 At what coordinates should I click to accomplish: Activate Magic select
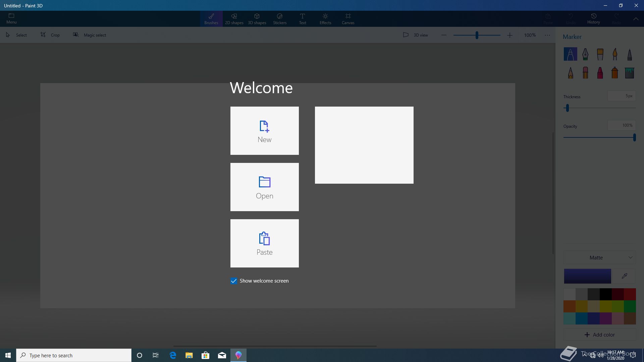point(90,35)
